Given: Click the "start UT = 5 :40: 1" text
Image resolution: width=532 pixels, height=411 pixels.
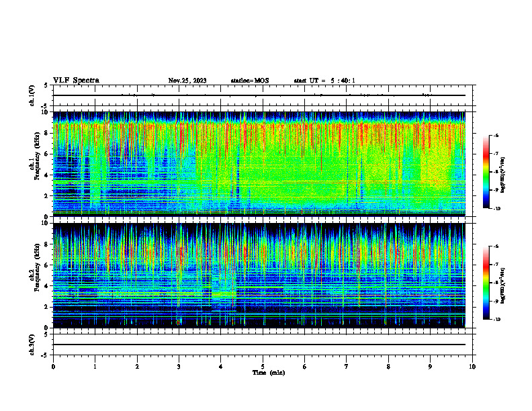Looking at the screenshot, I should 324,81.
